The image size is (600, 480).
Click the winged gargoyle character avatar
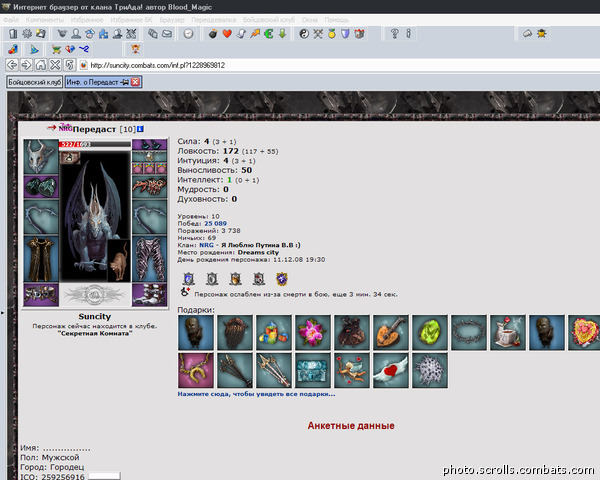pos(95,216)
